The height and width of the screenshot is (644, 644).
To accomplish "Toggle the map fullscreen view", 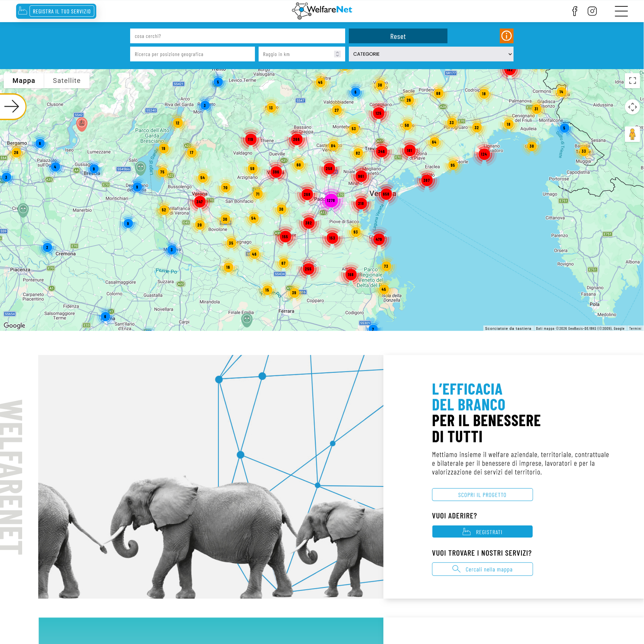I will coord(633,80).
